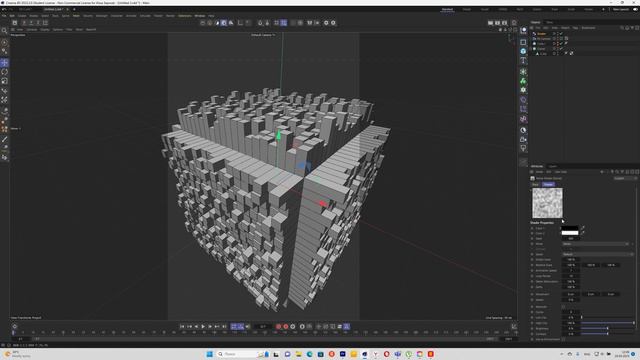Toggle visibility dots on the Shader object row
The height and width of the screenshot is (360, 640).
(x=558, y=34)
